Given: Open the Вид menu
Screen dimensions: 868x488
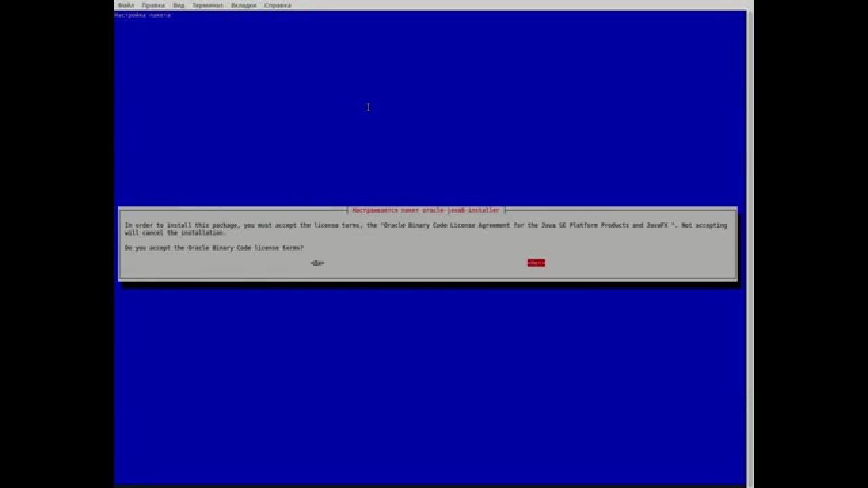Looking at the screenshot, I should coord(178,5).
